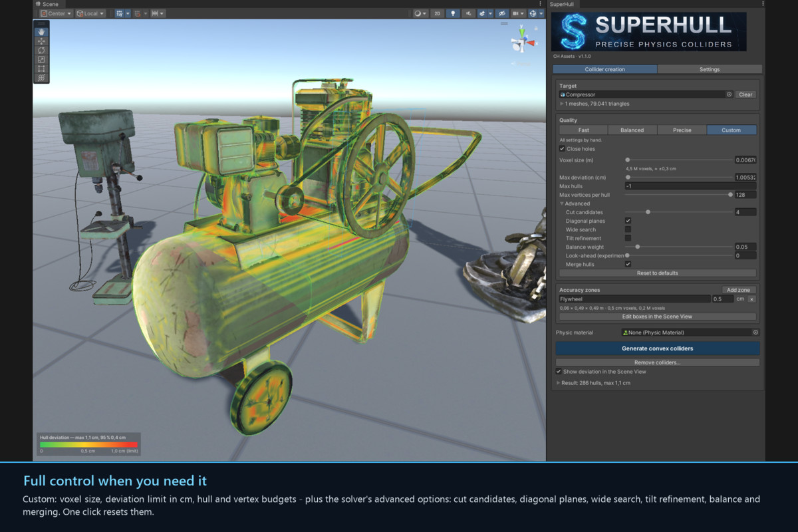Uncheck Show deviation in Scene View
Screen dimensions: 798x532
[x=559, y=372]
